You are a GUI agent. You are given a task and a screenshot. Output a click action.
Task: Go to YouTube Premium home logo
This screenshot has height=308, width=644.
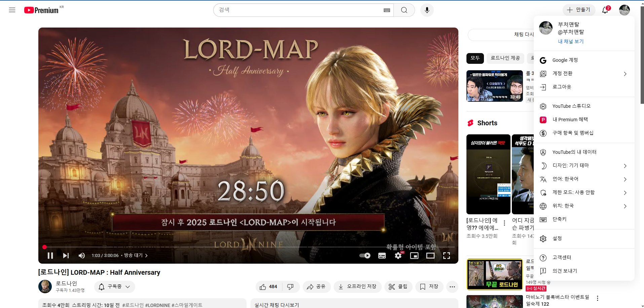click(x=41, y=10)
